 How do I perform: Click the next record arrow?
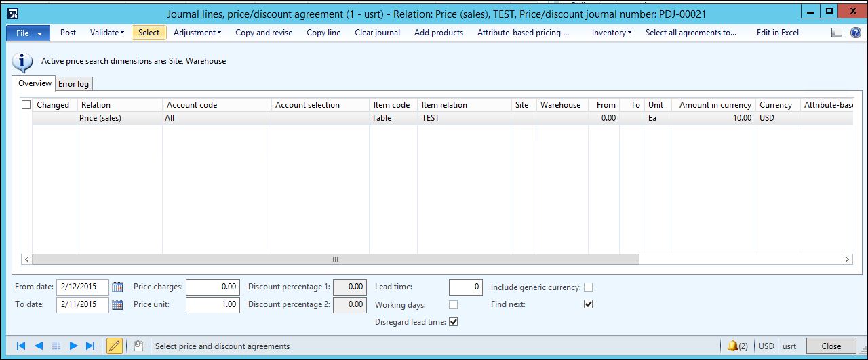click(x=74, y=346)
